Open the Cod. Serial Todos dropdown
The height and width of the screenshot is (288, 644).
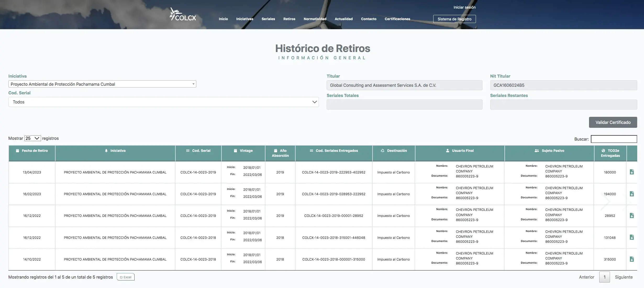[163, 102]
